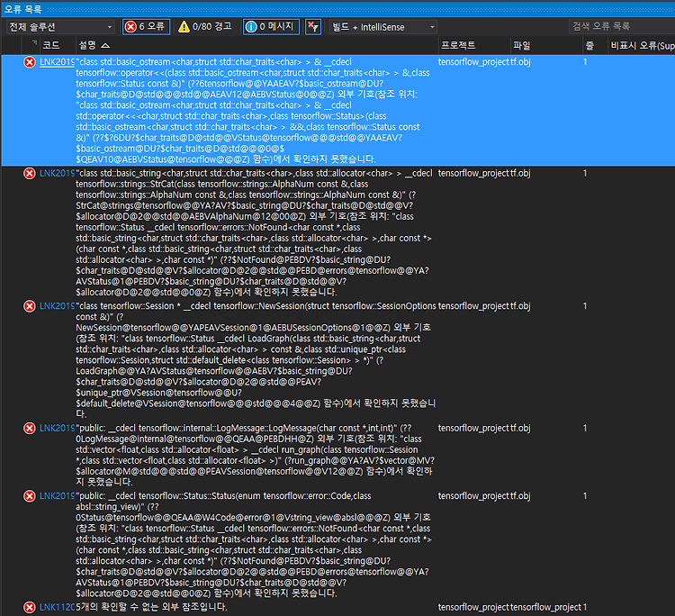
Task: Click error icon of the StrCat row
Action: 30,174
